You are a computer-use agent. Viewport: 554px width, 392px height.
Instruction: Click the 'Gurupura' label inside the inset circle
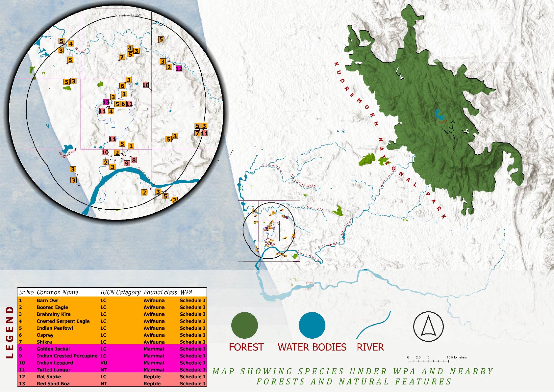coord(146,176)
